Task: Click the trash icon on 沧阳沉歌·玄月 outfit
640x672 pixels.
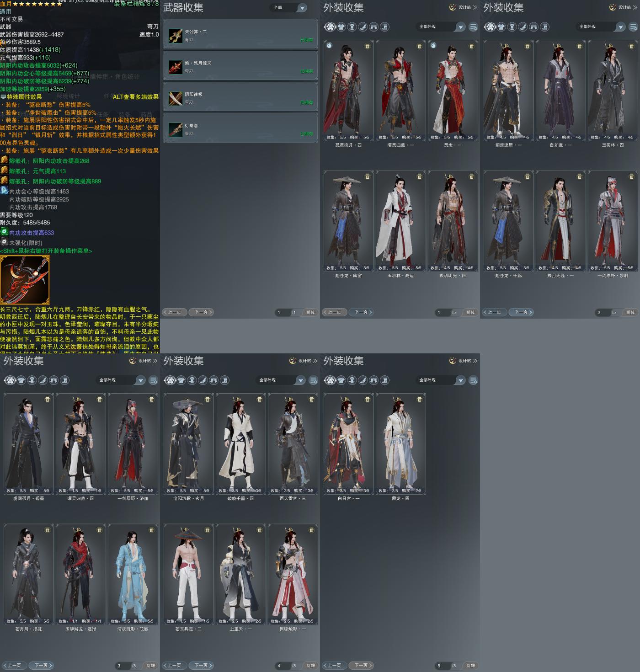Action: coord(208,400)
